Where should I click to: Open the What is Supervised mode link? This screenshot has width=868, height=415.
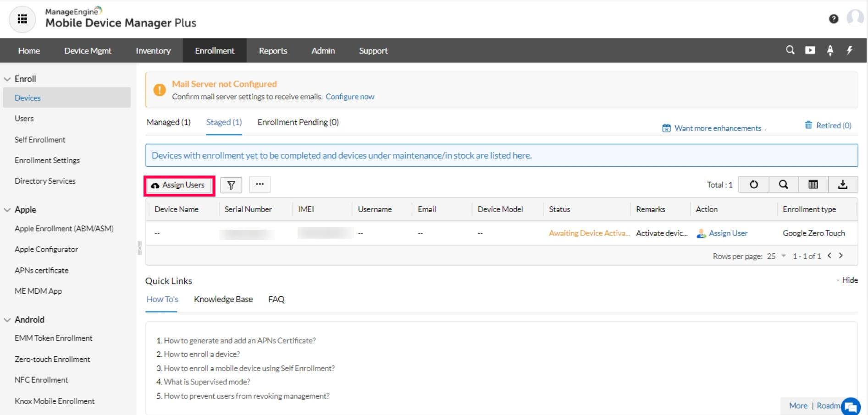(207, 382)
